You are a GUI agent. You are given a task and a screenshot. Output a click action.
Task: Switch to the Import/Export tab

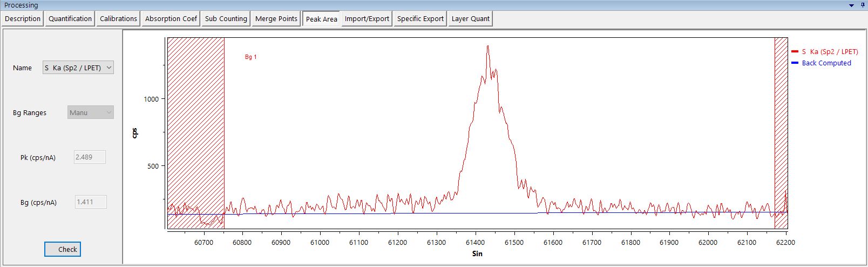pyautogui.click(x=367, y=19)
